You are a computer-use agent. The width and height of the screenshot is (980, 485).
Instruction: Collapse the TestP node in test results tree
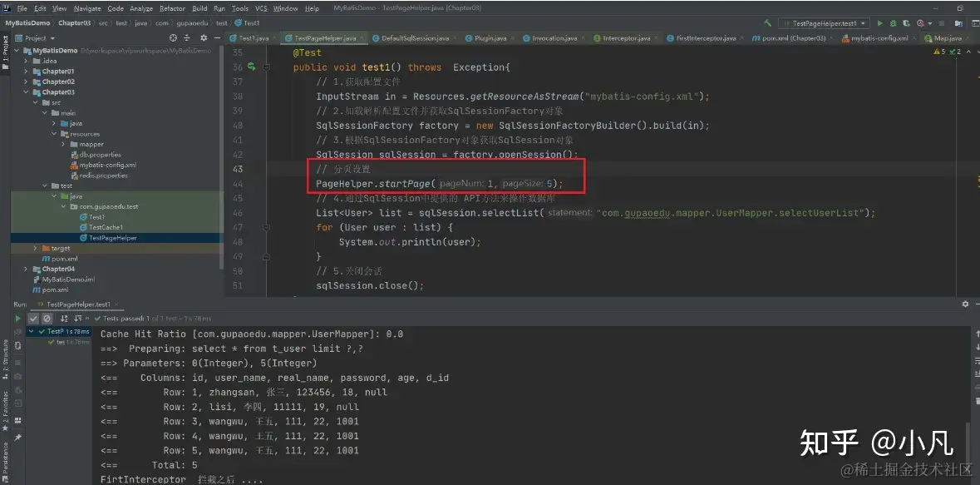[32, 331]
